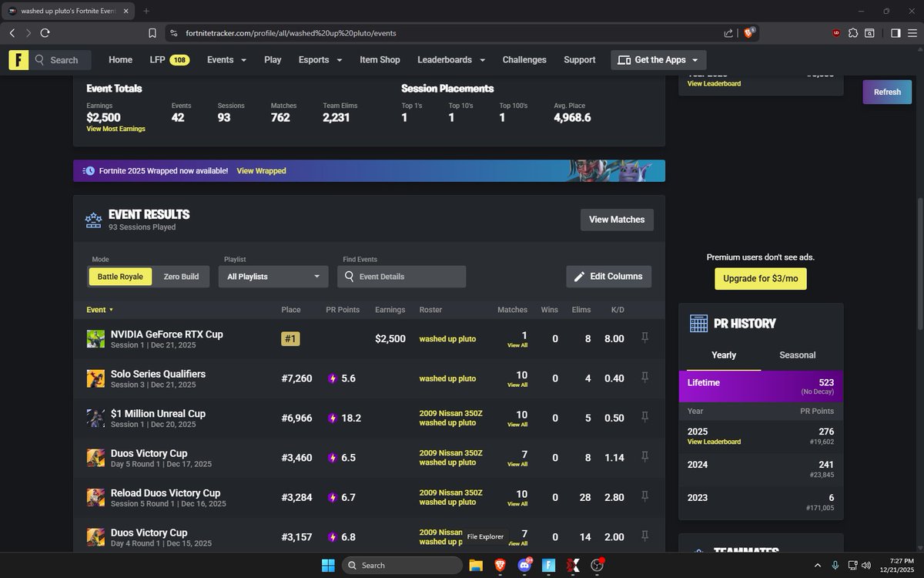Switch to the Seasonal PR history tab
This screenshot has width=924, height=578.
tap(796, 355)
